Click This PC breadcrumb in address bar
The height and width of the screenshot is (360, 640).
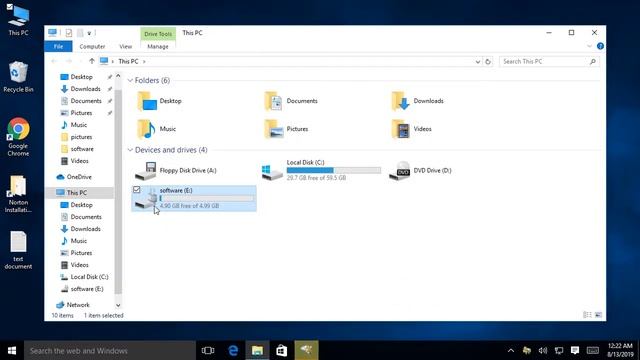coord(128,62)
